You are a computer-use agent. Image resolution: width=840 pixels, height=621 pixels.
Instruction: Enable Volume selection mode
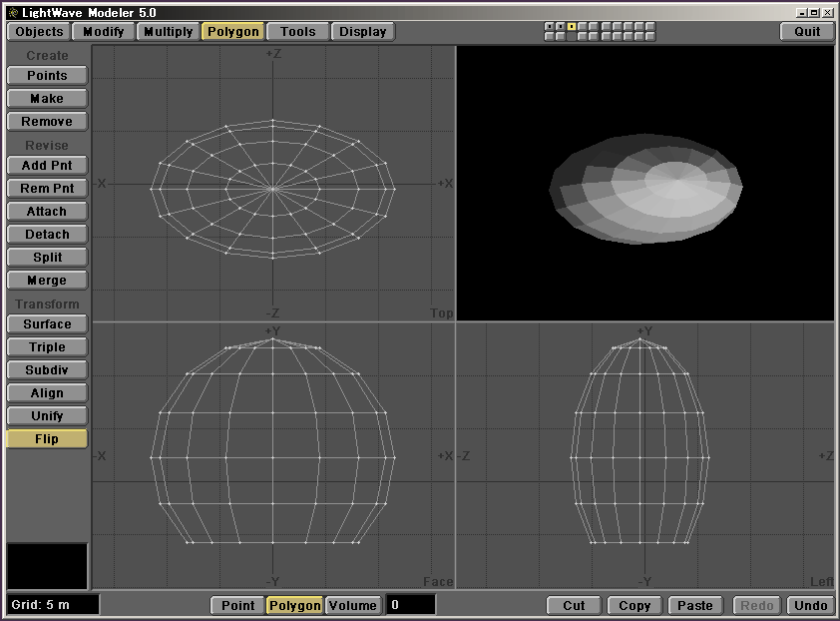coord(353,605)
